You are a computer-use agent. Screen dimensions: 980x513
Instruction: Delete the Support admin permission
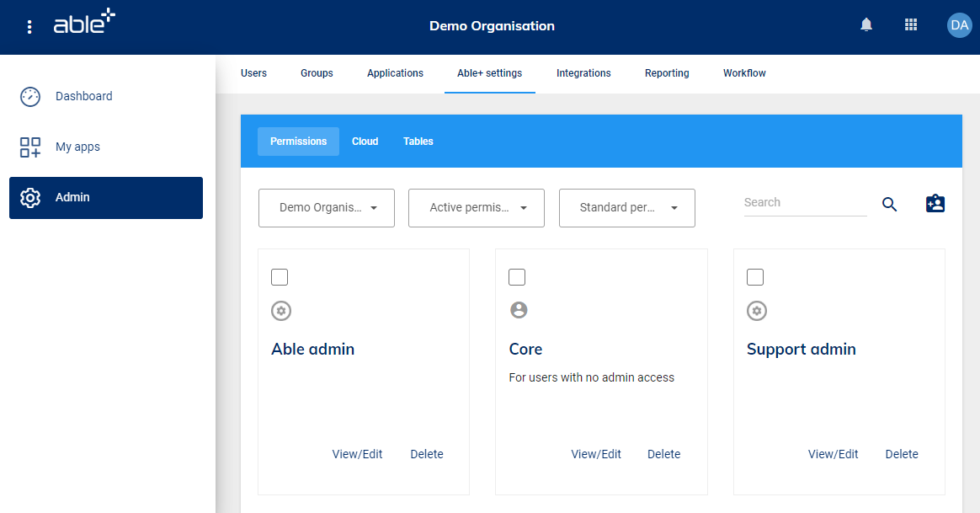point(902,454)
